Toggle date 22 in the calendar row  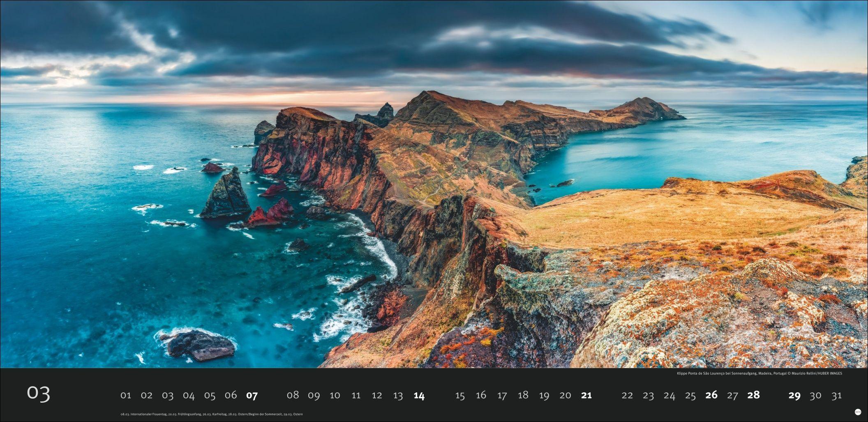(x=628, y=395)
